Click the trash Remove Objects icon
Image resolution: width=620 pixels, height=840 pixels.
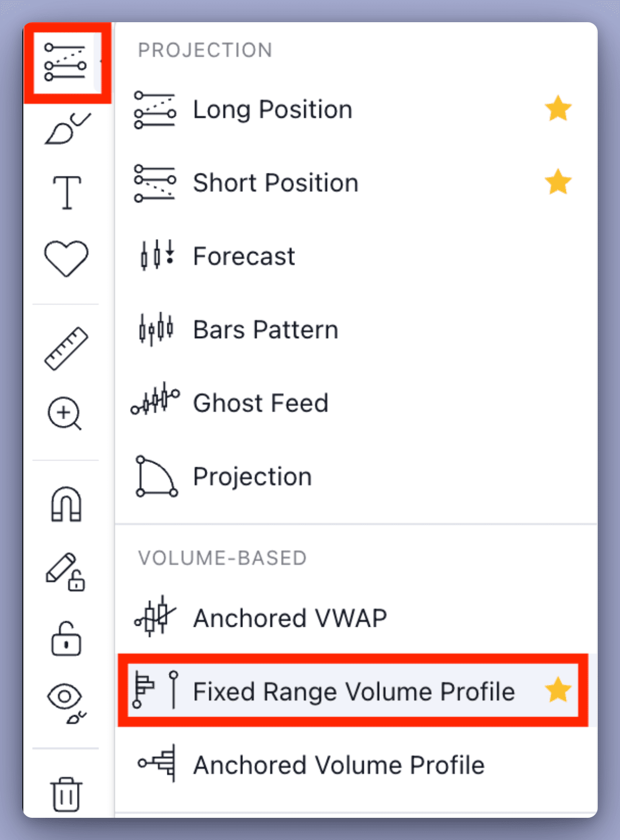(66, 794)
